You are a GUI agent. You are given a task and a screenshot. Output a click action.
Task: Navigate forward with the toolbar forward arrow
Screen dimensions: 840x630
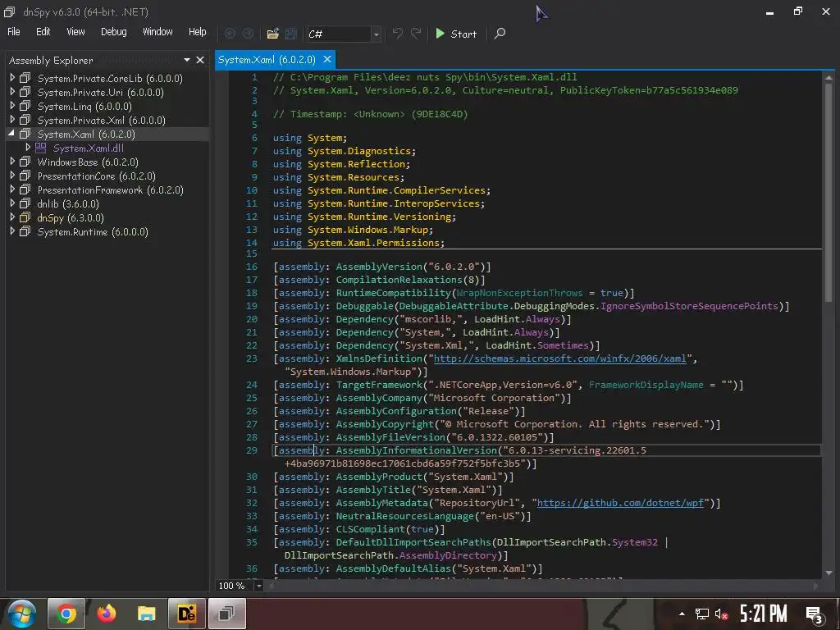(248, 34)
